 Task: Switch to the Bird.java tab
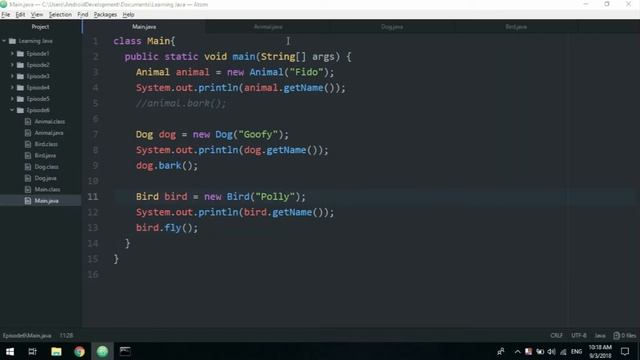point(516,27)
